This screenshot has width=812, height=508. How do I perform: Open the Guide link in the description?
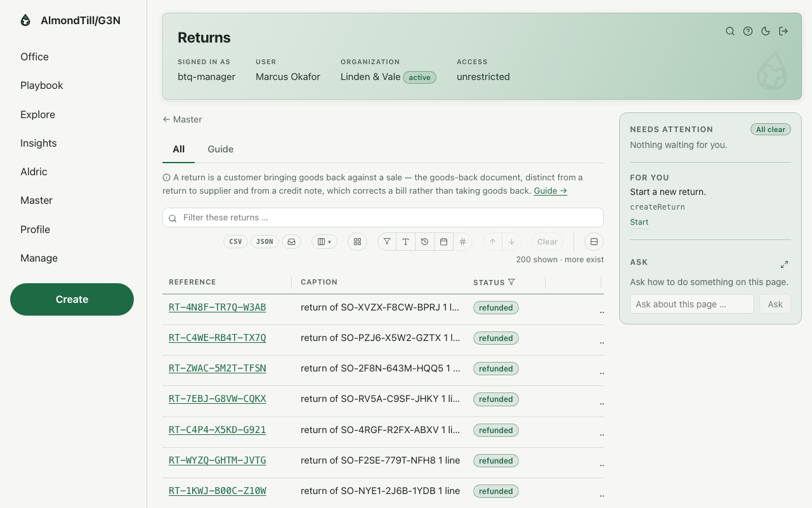coord(551,190)
